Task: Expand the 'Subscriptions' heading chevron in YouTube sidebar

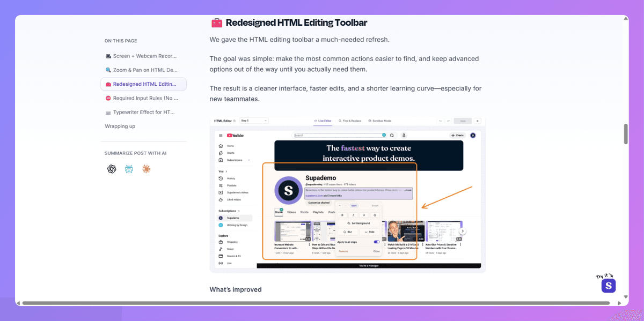Action: click(x=239, y=211)
